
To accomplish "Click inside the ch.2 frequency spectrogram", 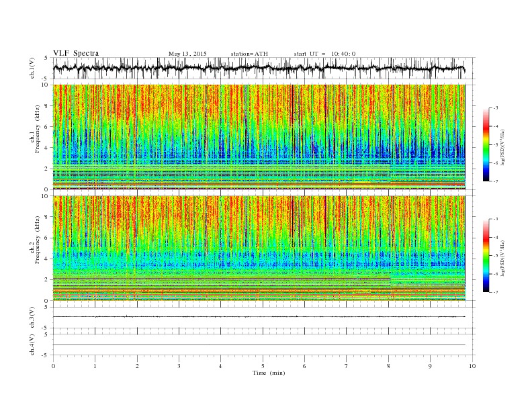I will 259,248.
